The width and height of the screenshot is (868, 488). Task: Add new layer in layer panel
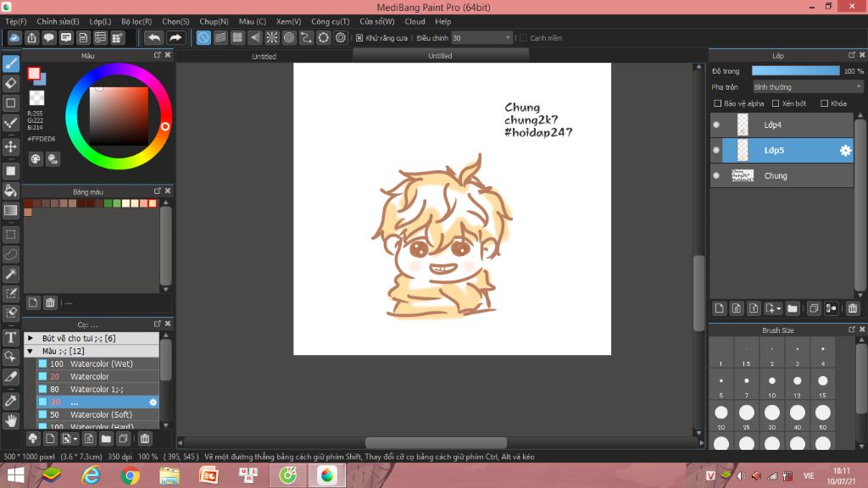[719, 308]
